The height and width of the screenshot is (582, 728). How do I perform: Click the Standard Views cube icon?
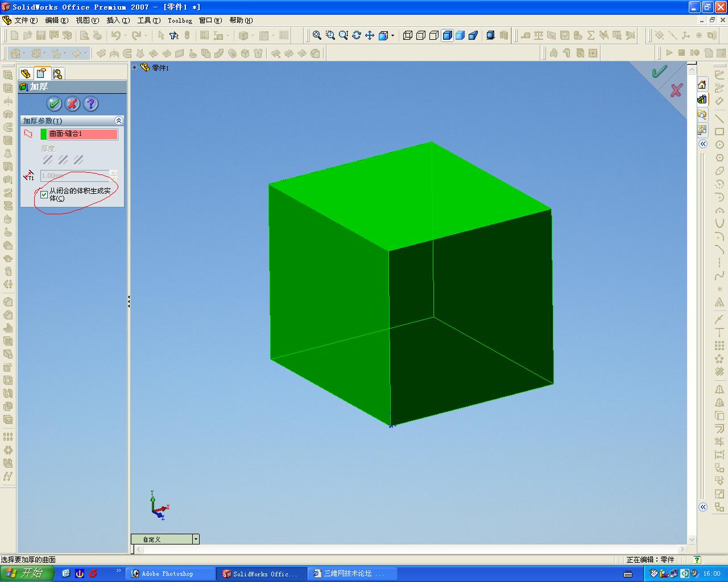point(383,35)
